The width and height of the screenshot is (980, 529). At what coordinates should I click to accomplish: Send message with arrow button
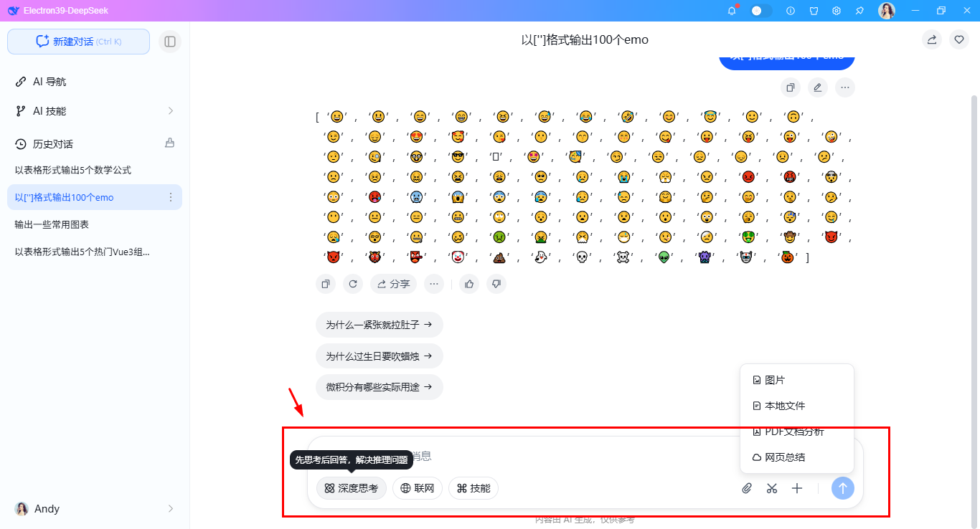[x=843, y=488]
